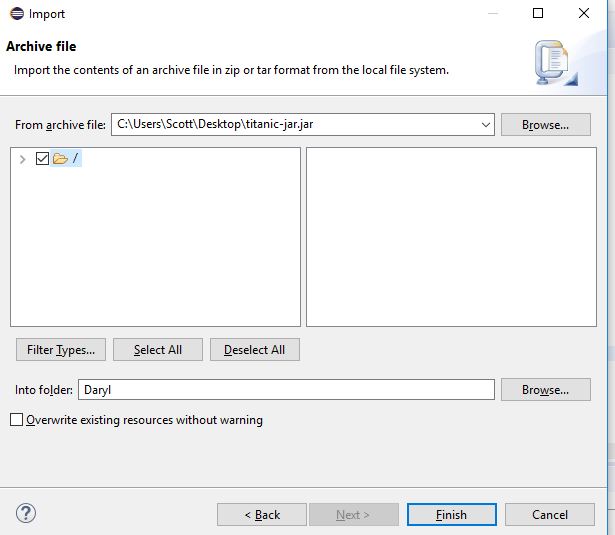
Task: Click the Deselect All button
Action: point(255,349)
